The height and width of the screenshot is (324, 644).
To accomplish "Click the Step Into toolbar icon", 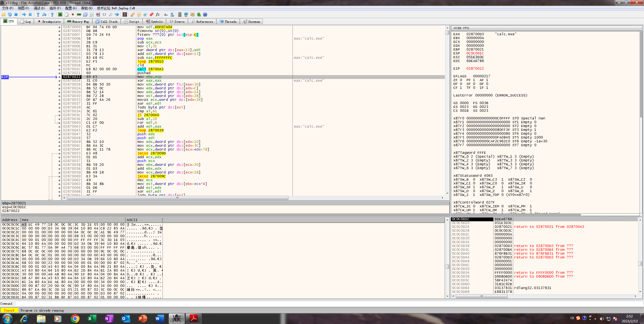I will [38, 14].
